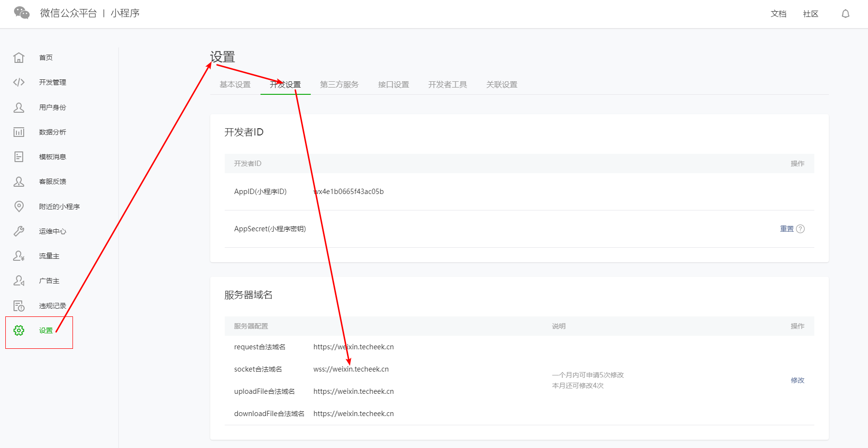Click 重置 link for AppSecret
Viewport: 868px width, 448px height.
786,229
